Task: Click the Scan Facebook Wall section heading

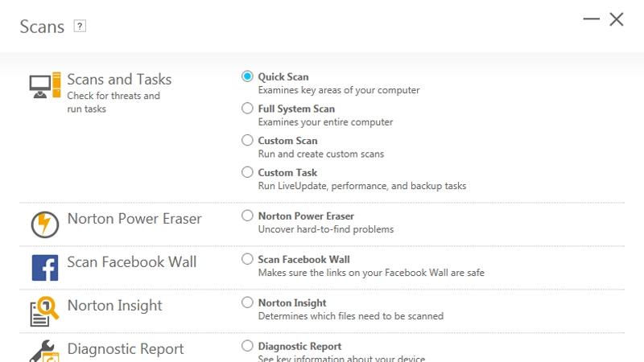Action: [x=131, y=262]
